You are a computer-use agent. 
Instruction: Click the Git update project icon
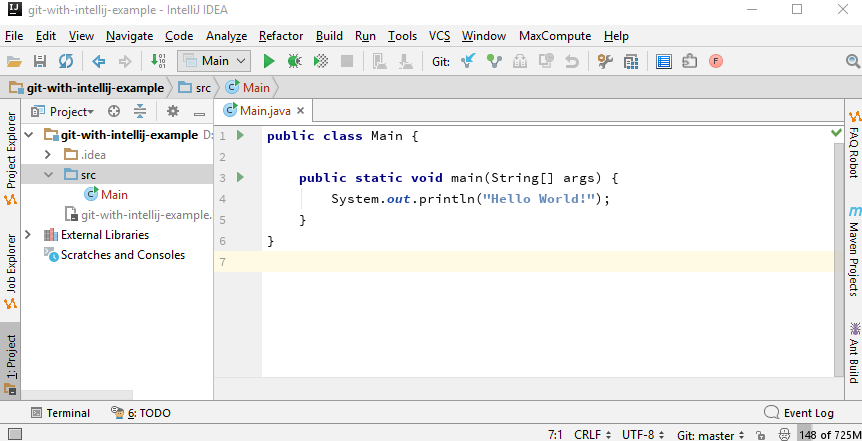point(468,61)
